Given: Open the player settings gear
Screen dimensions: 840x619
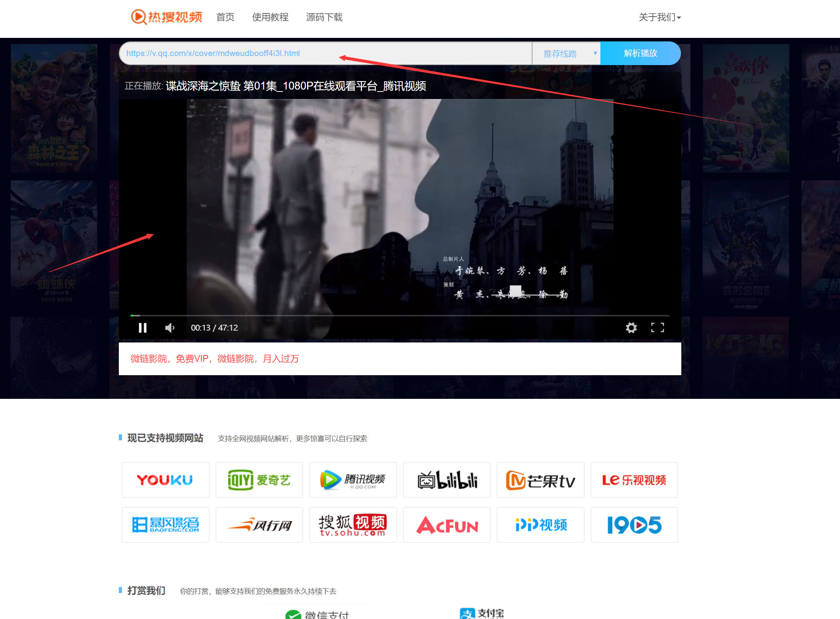Looking at the screenshot, I should pos(631,328).
